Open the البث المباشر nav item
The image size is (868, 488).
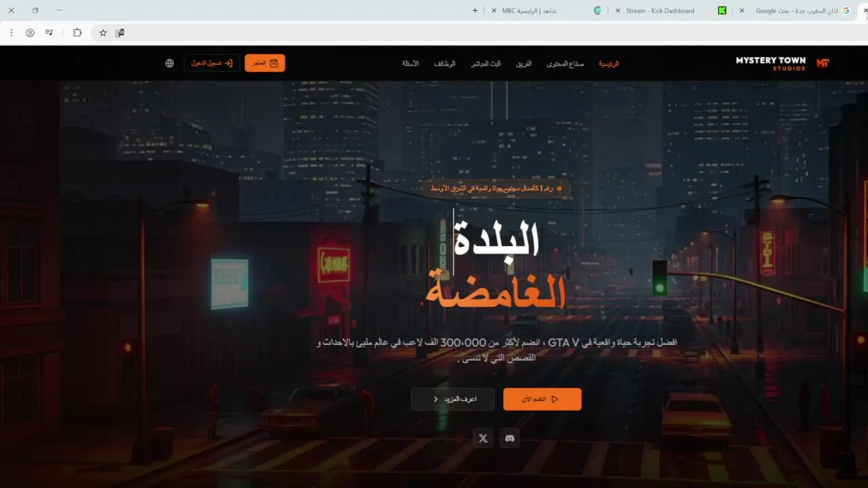click(486, 63)
